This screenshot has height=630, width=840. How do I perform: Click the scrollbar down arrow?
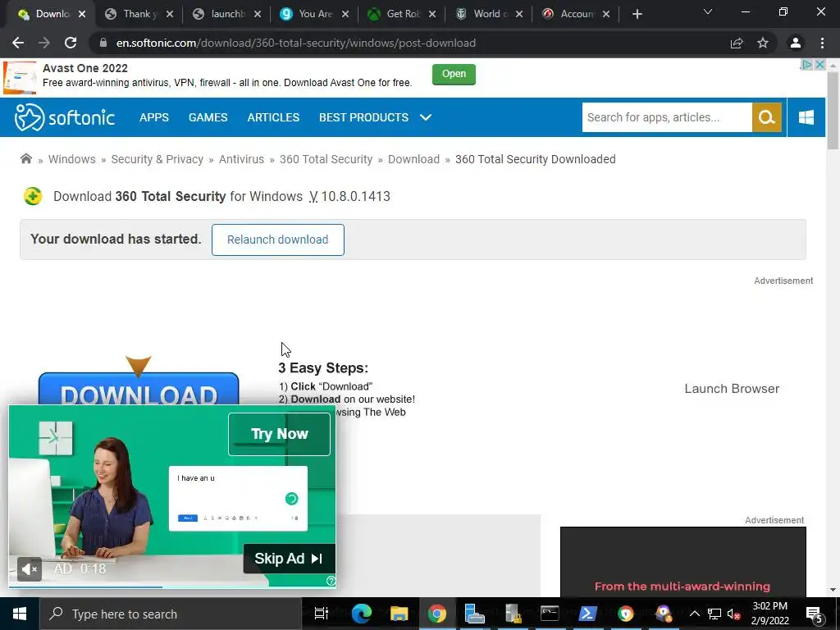click(x=833, y=590)
